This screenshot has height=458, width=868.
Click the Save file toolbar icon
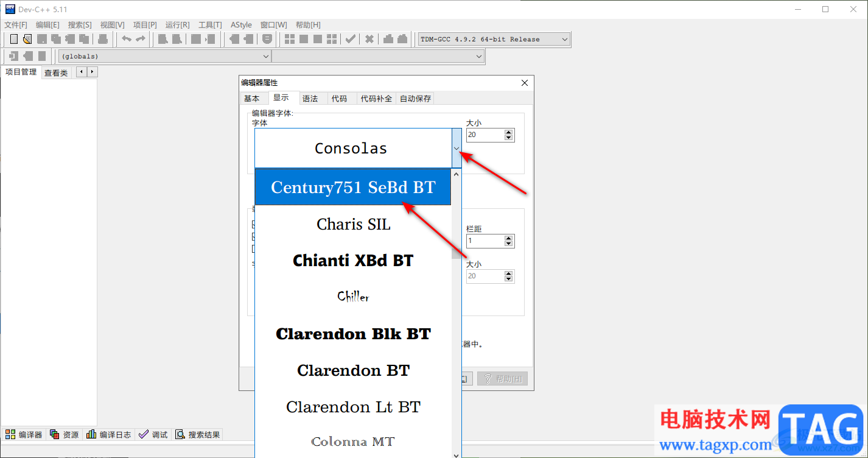click(x=42, y=39)
